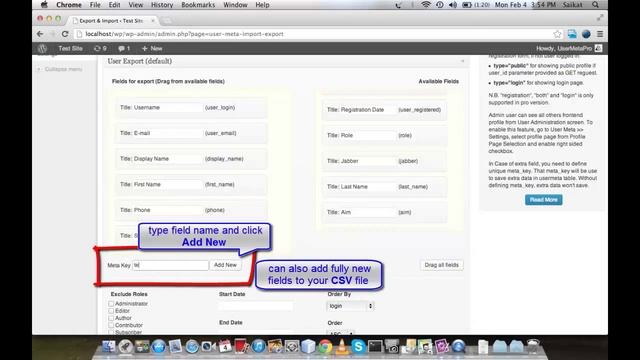Select the Export & Import browser tab

pyautogui.click(x=112, y=20)
